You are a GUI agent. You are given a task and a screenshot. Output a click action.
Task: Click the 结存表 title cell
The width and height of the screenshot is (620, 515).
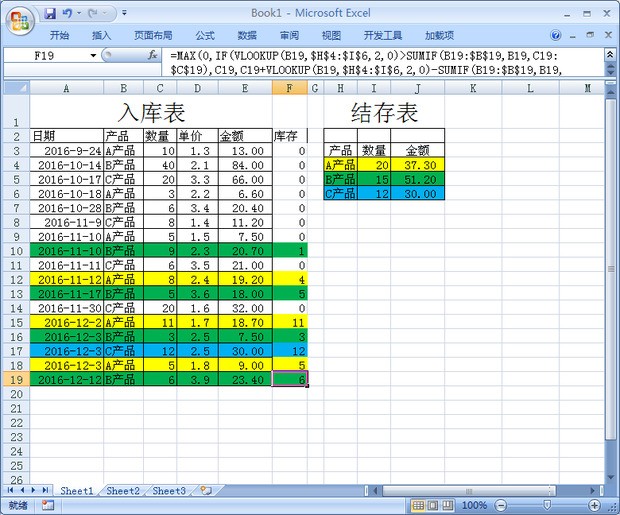384,112
